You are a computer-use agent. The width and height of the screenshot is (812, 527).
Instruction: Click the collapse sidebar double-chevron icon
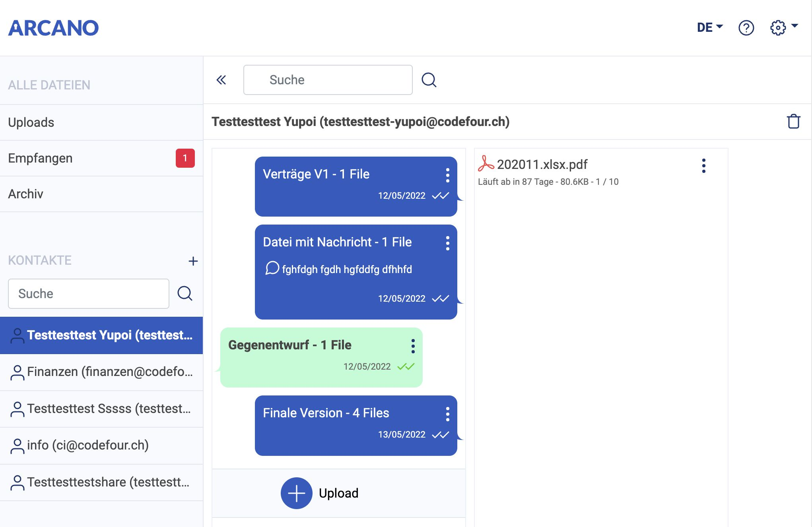221,80
